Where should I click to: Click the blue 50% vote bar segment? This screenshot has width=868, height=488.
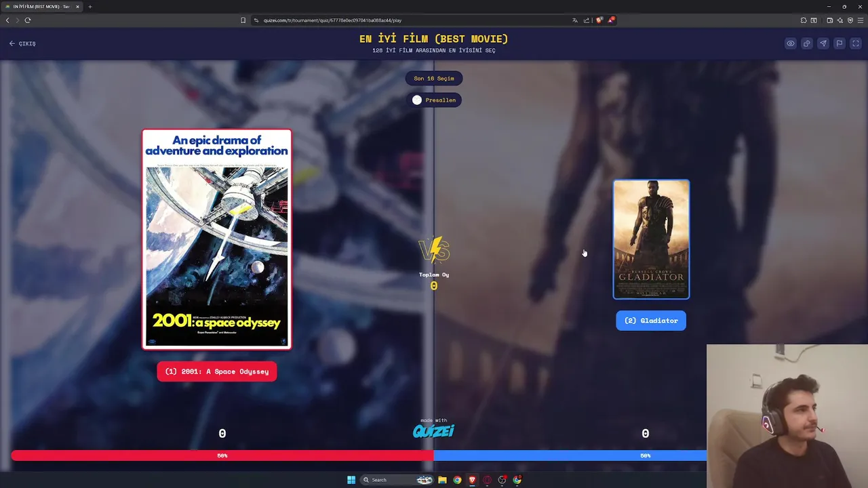[570, 455]
